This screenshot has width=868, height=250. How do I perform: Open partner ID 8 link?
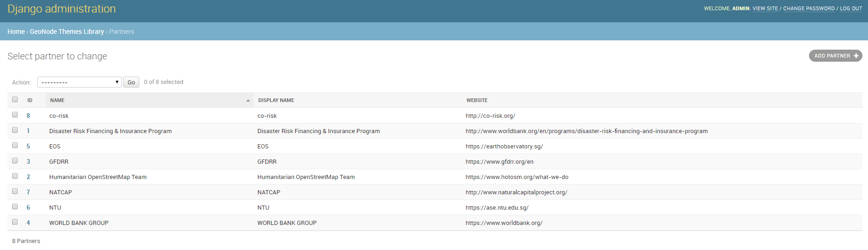28,115
